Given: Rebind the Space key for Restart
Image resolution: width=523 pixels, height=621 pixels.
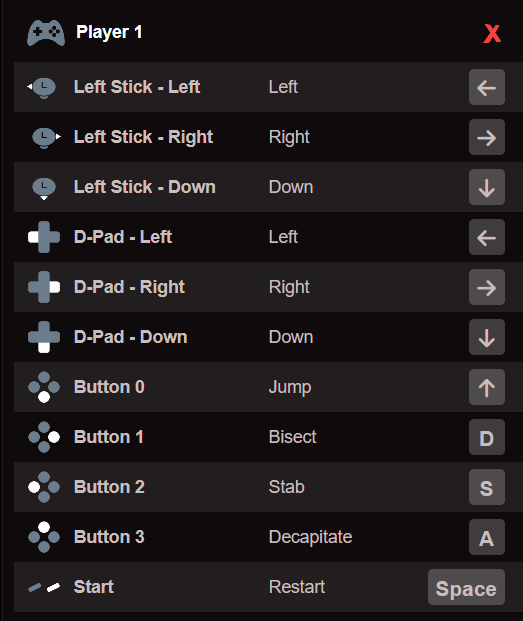Looking at the screenshot, I should point(466,587).
